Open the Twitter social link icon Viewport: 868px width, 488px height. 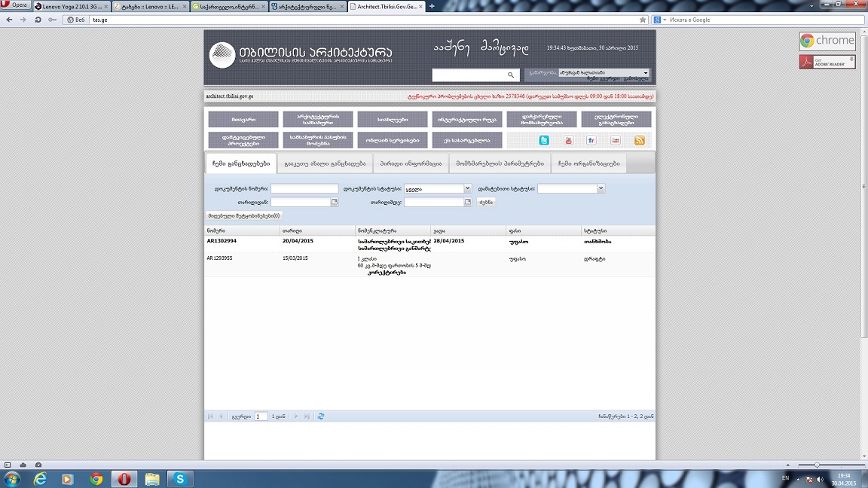[x=544, y=141]
